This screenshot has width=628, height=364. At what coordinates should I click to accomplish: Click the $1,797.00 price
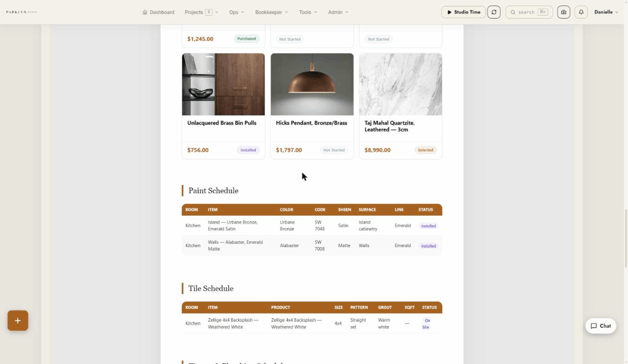click(289, 150)
